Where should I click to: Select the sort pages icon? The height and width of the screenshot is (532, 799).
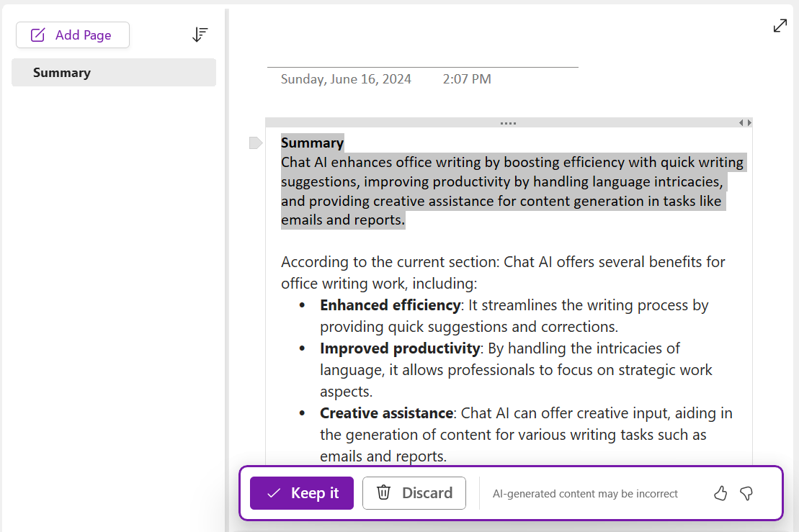click(200, 34)
